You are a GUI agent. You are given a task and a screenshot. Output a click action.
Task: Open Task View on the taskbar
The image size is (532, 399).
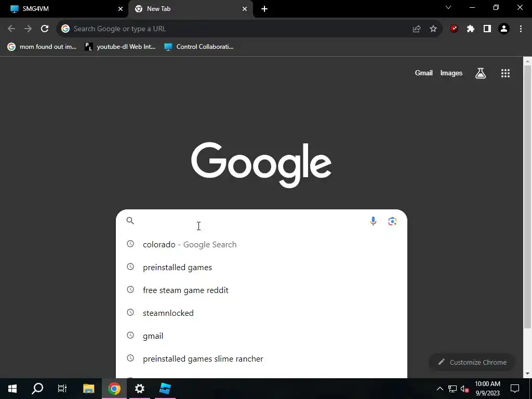[x=62, y=389]
